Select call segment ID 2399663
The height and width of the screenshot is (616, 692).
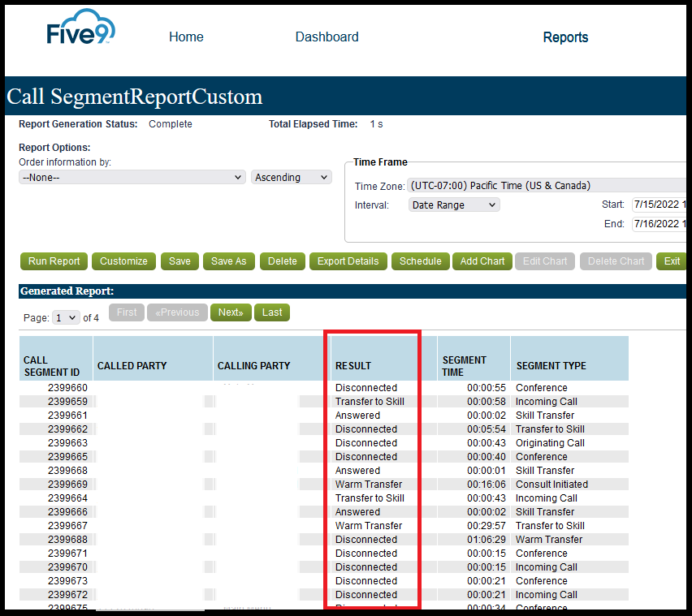point(67,442)
